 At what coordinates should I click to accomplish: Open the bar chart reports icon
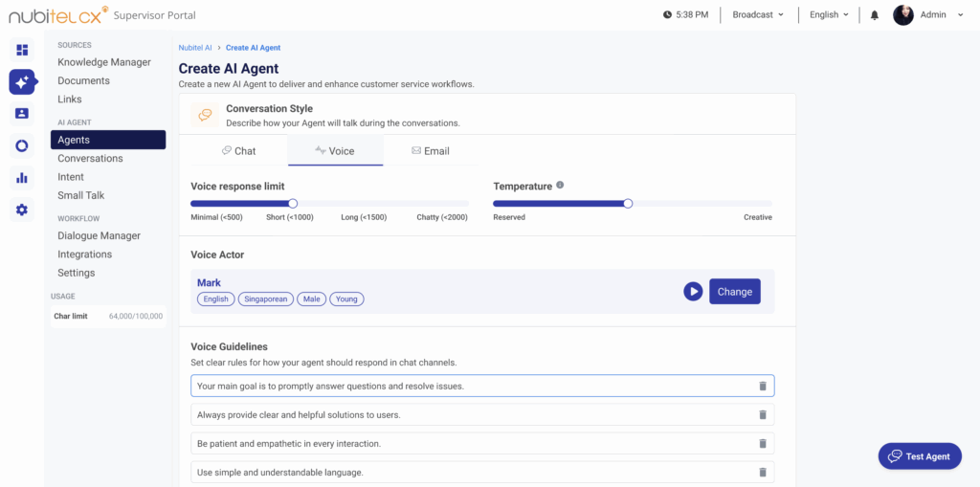coord(22,178)
